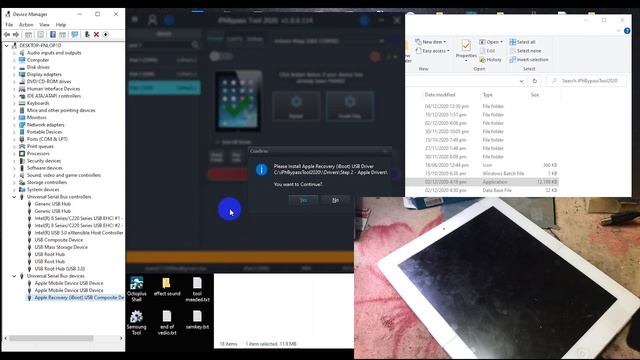Select the tool needed.txt file on desktop

(197, 289)
